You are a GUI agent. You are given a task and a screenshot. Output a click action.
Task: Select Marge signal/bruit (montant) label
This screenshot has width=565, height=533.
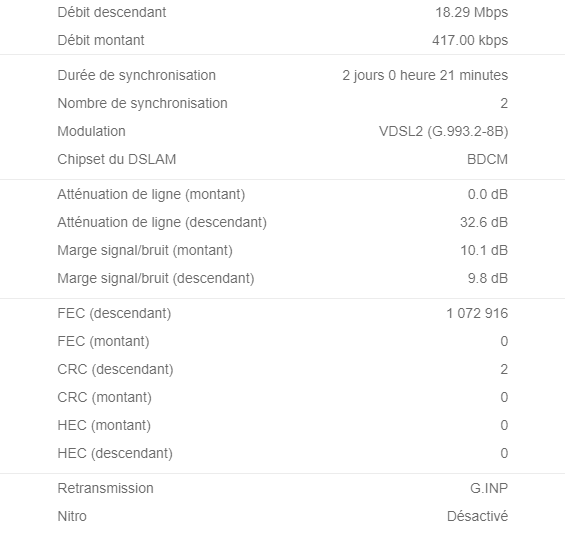145,250
